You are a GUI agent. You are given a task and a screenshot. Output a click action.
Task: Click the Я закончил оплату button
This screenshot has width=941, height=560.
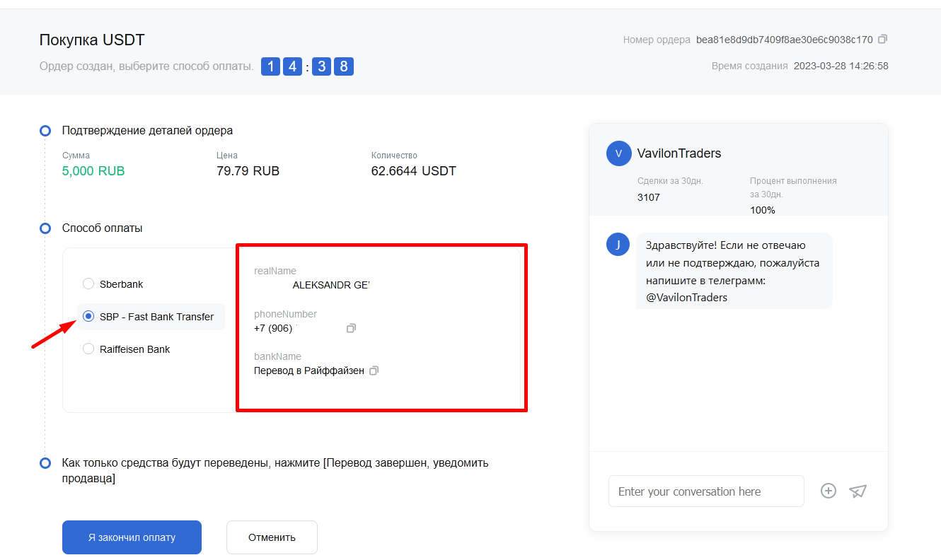(132, 537)
